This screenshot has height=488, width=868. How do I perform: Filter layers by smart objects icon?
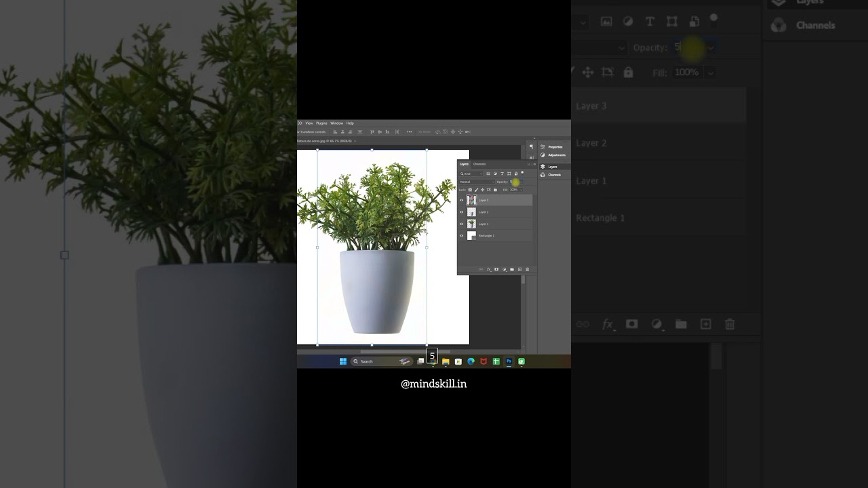(516, 174)
